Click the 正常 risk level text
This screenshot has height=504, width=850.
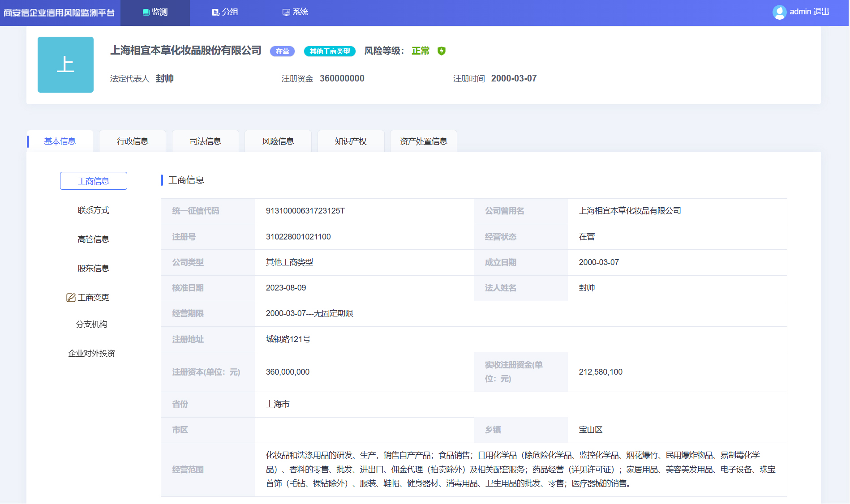(421, 51)
